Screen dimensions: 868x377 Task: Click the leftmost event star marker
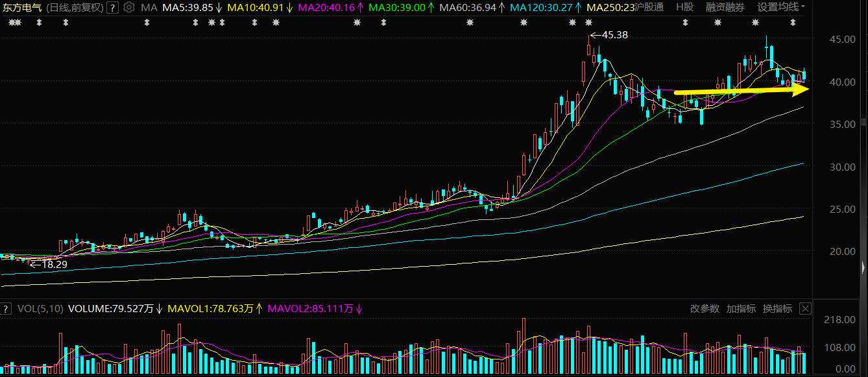[x=10, y=23]
